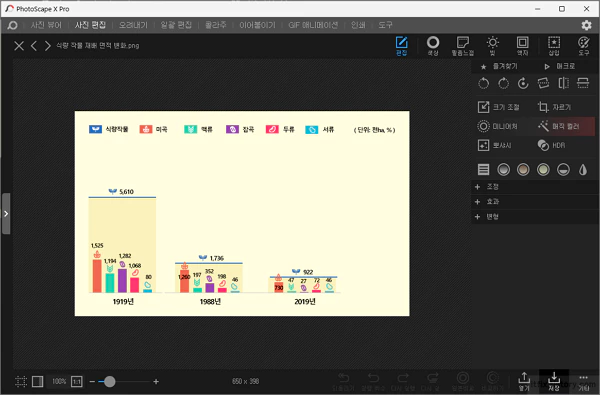Click the zoom slider handle
The width and height of the screenshot is (600, 395).
(110, 382)
